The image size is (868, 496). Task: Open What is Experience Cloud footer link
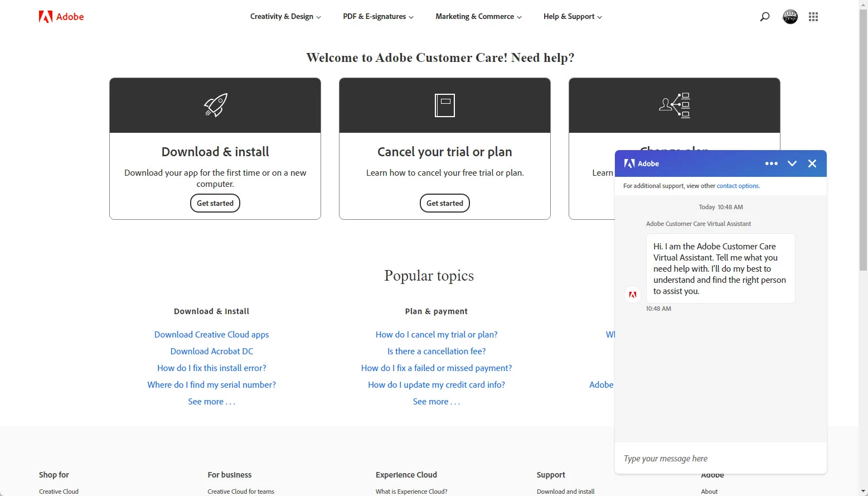click(x=411, y=492)
